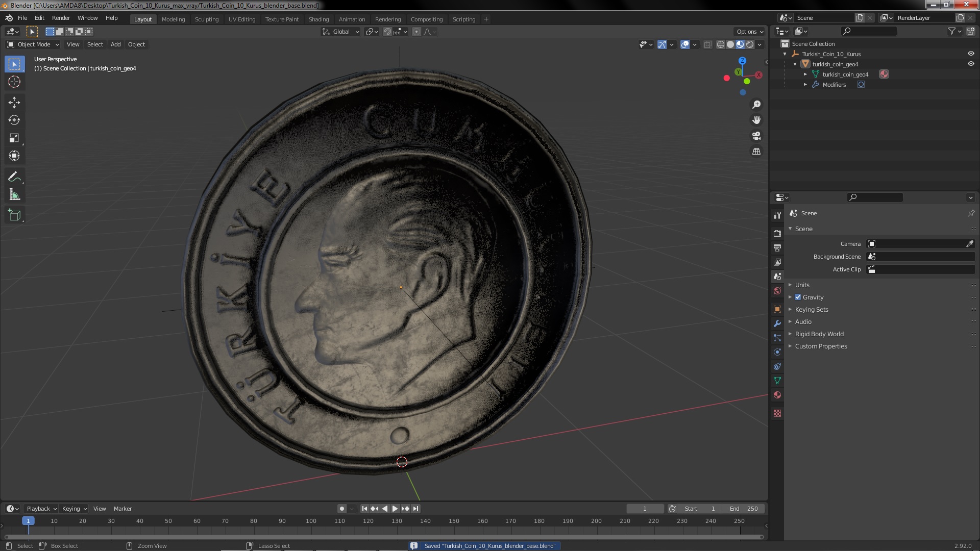Jump to the animation start frame
This screenshot has height=551, width=980.
(364, 509)
